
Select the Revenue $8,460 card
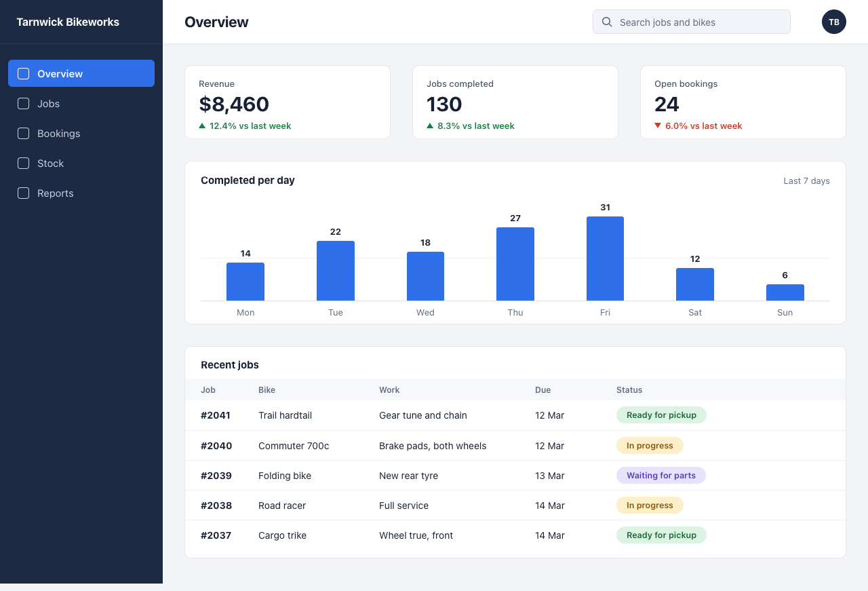click(288, 102)
